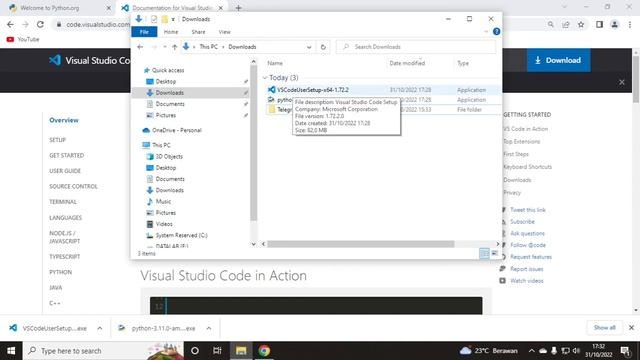Open the SETUP docs section
Screen dimensions: 640x360
(x=58, y=140)
